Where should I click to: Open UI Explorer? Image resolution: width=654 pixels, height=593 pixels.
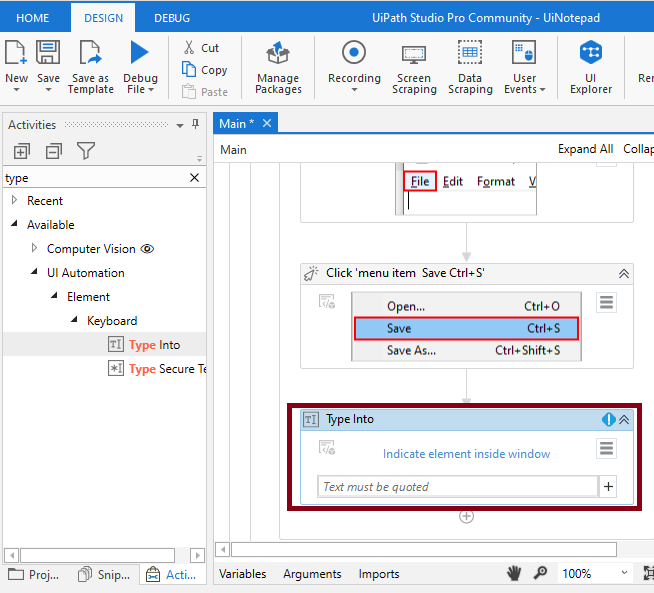click(x=591, y=68)
